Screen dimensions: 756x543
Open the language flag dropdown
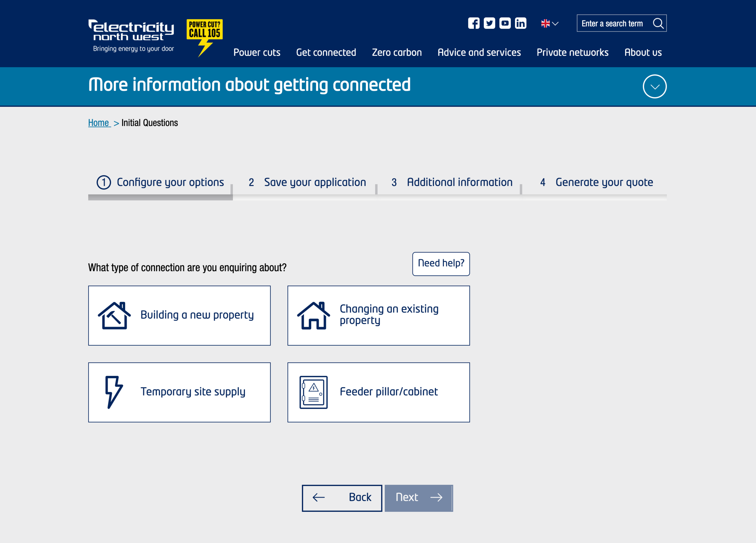(549, 23)
